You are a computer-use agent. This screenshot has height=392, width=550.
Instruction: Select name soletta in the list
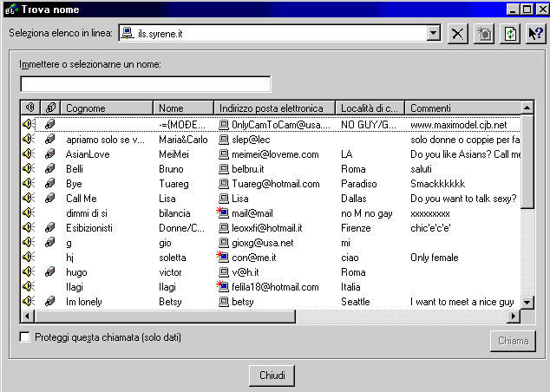173,258
